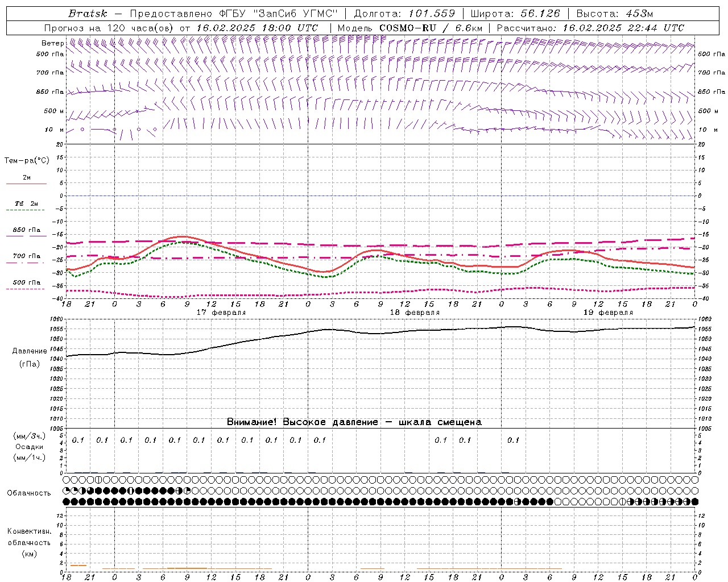Click the '19 февраля' date label
Image resolution: width=728 pixels, height=582 pixels.
[608, 313]
